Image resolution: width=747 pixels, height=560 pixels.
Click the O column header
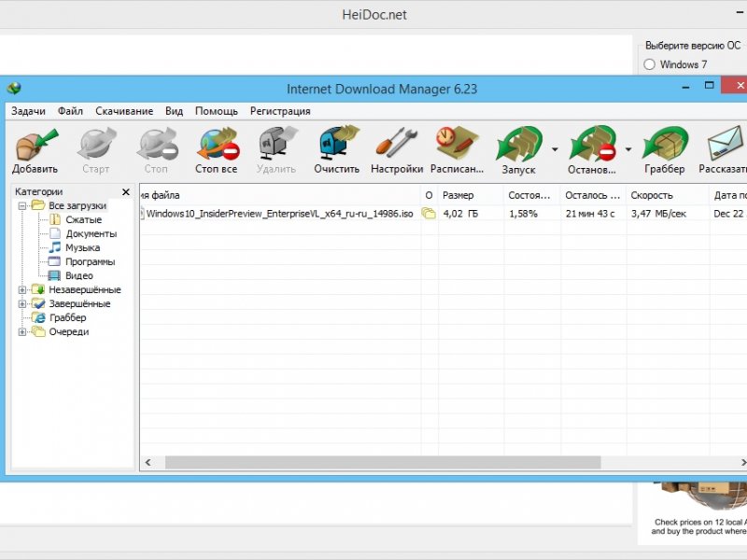pos(429,195)
